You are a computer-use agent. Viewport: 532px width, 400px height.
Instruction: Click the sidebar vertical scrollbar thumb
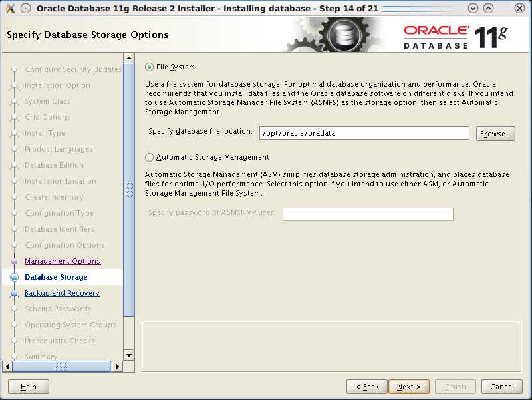(x=129, y=190)
